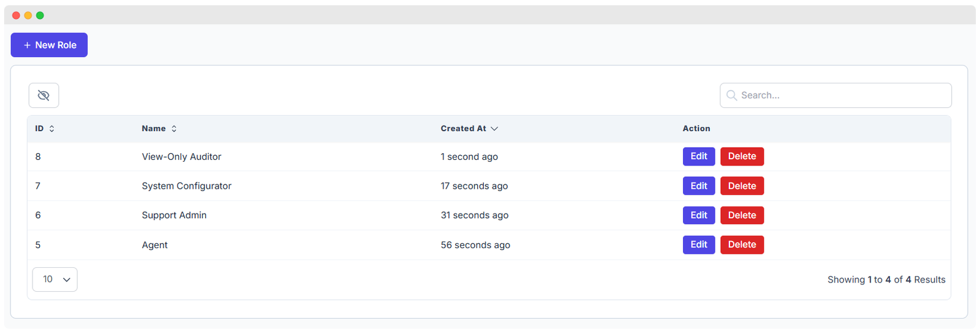Select the System Configurator row name

point(186,186)
